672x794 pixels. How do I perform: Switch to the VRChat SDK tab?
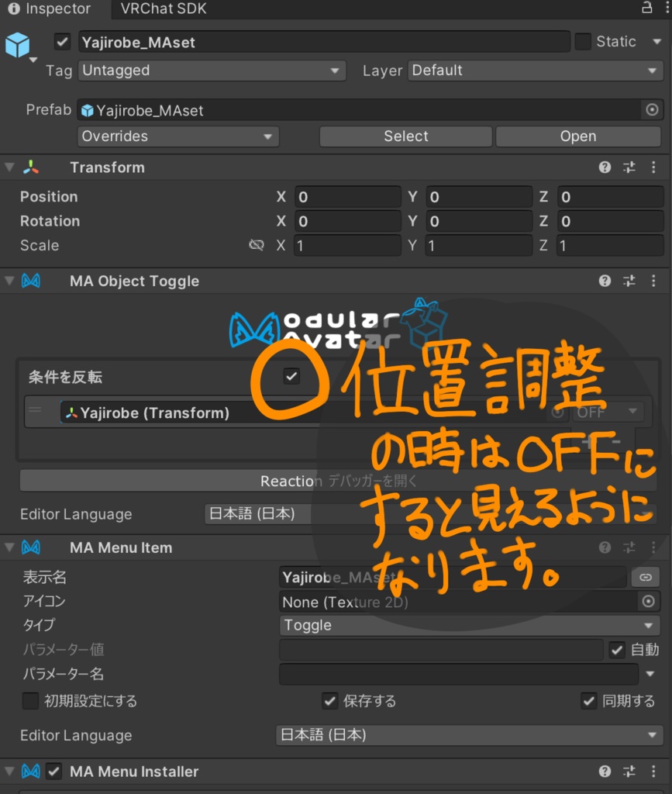pos(164,10)
